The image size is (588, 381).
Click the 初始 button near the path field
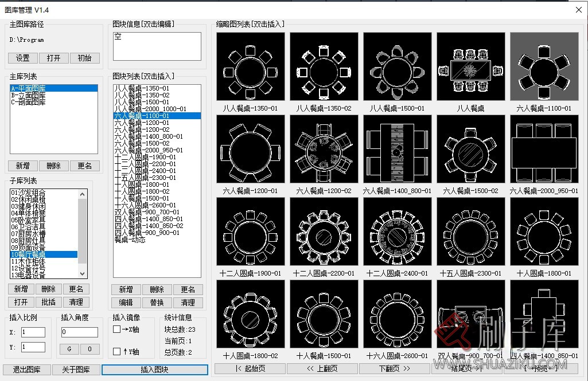coord(84,58)
